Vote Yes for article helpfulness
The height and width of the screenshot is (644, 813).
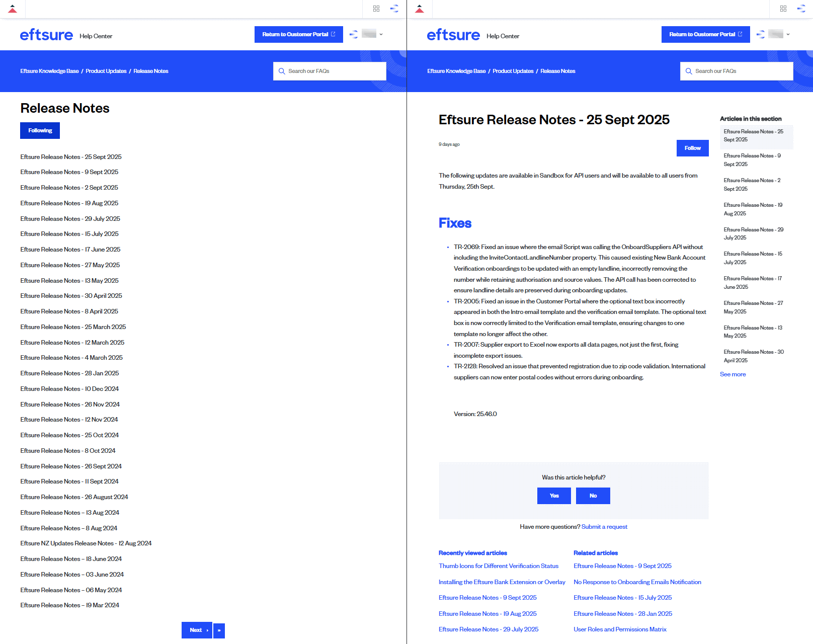tap(554, 496)
